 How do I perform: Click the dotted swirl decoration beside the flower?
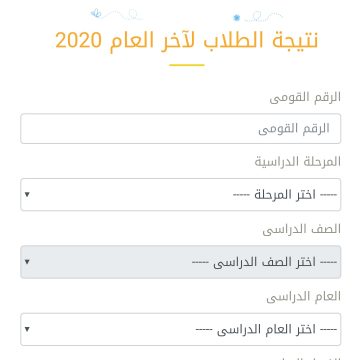click(x=263, y=16)
